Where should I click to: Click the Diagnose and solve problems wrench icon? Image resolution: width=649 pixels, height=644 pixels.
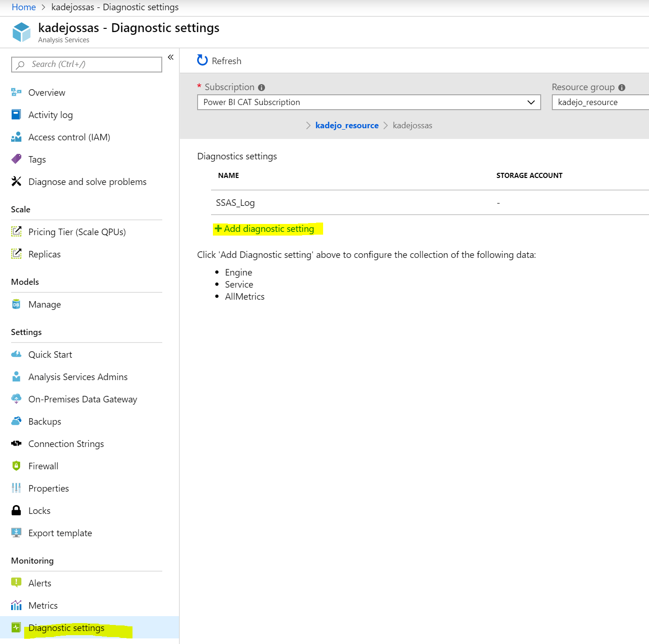pos(16,181)
